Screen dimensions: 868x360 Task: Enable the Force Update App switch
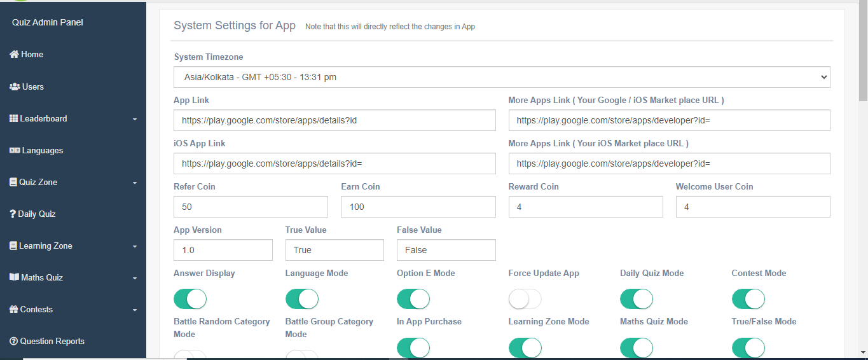point(525,299)
